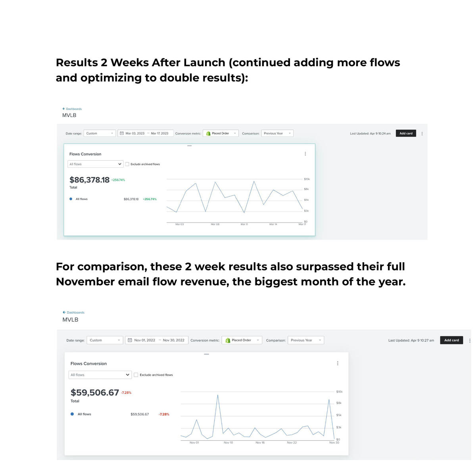
Task: Expand the top Date range Custom dropdown
Action: pyautogui.click(x=100, y=134)
